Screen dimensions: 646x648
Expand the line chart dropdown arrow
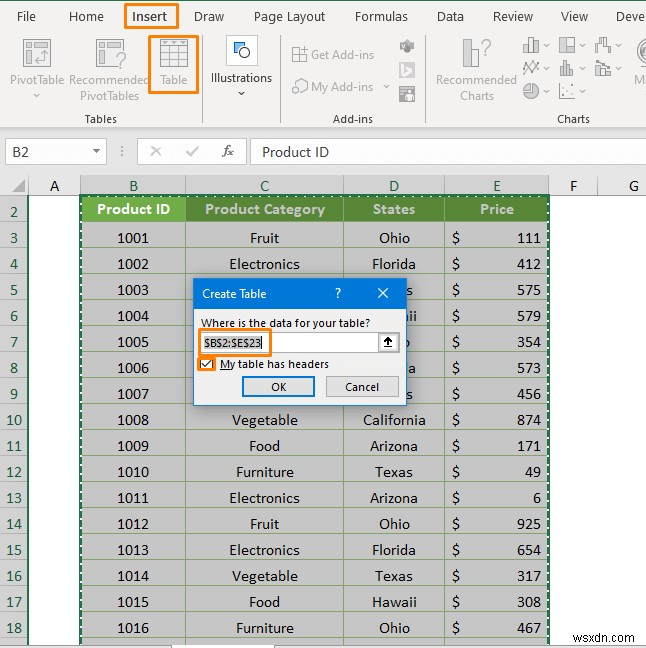click(x=546, y=68)
